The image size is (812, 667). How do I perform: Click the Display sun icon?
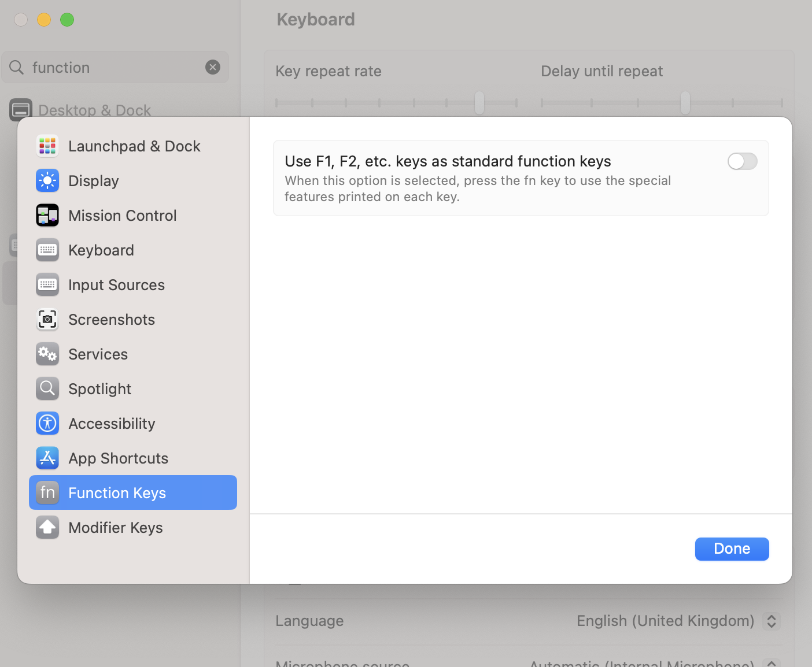point(47,181)
